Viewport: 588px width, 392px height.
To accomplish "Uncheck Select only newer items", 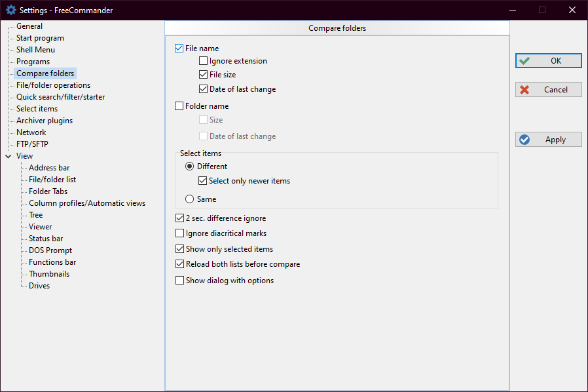I will 203,181.
